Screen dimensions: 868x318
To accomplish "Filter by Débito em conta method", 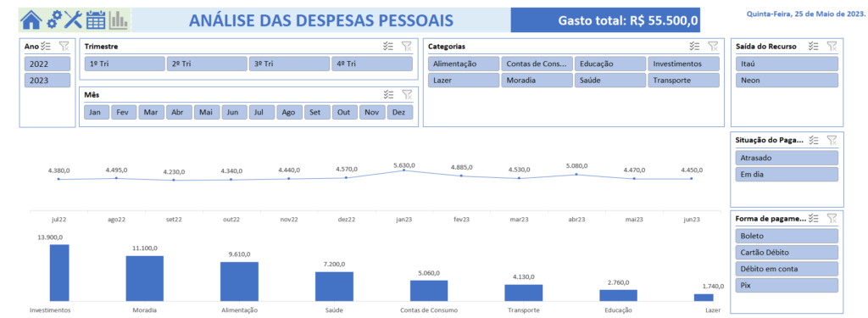I will point(787,269).
